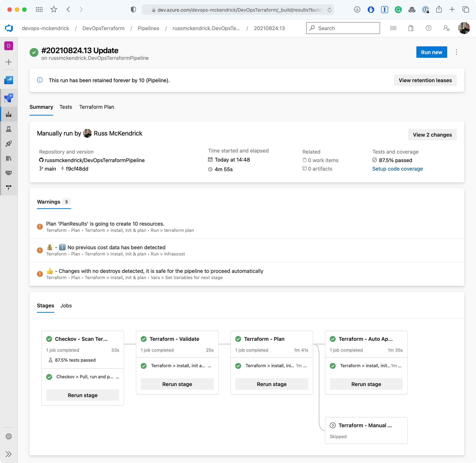Select the Jobs tab in Stages section
The width and height of the screenshot is (476, 463).
[x=66, y=305]
